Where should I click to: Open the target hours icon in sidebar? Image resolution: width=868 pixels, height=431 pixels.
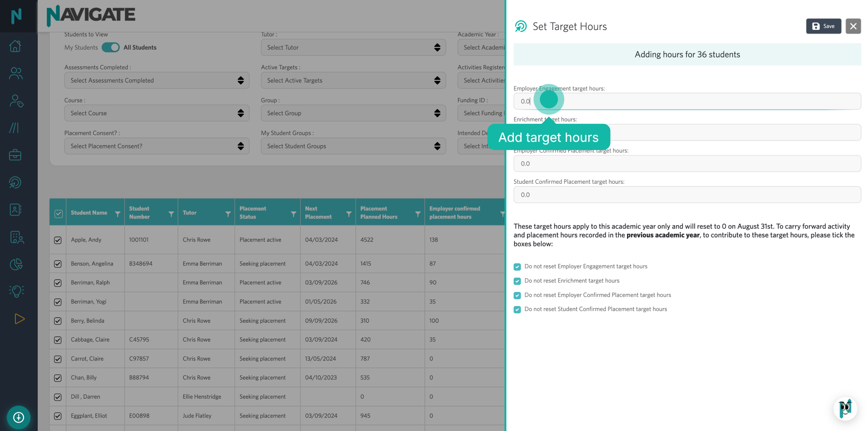[15, 182]
